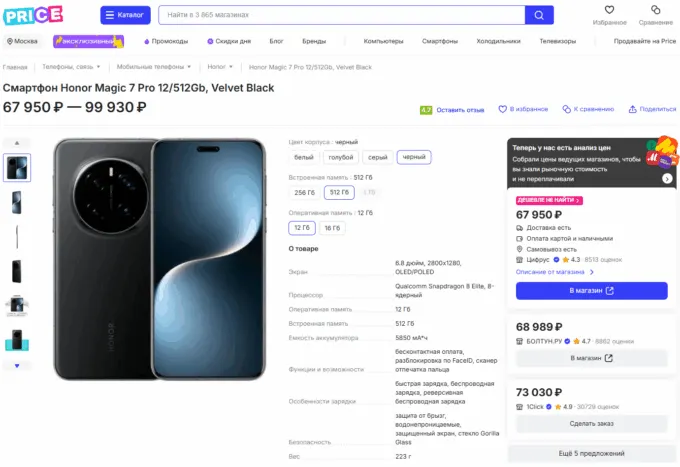Screen dimensions: 680x467
Task: Add product К сравнению
Action: point(588,109)
